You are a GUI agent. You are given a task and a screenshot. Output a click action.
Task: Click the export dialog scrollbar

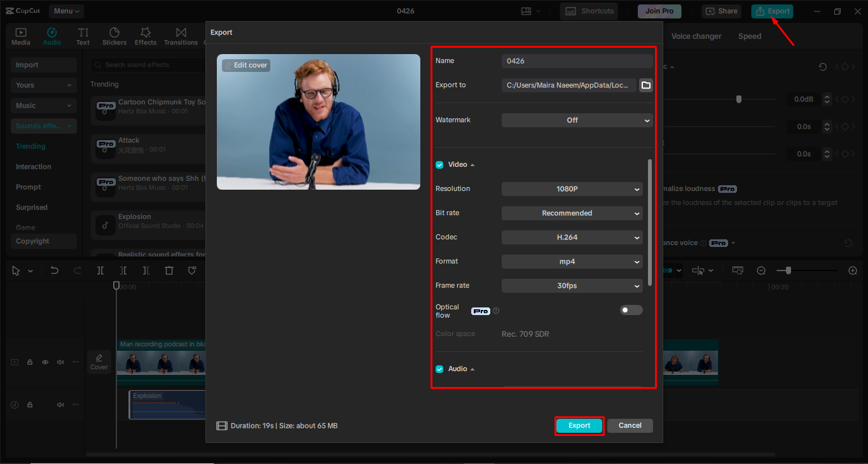[x=649, y=223]
